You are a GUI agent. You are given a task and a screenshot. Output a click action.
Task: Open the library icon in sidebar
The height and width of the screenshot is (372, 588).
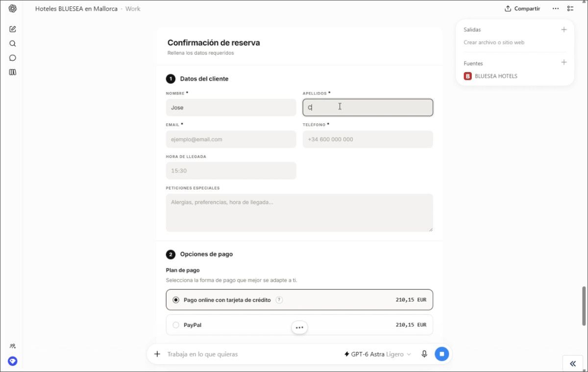[x=13, y=72]
